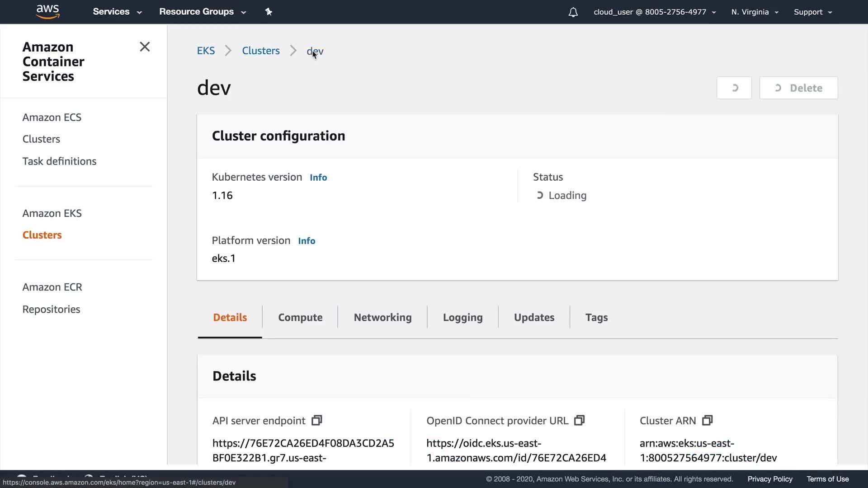This screenshot has height=488, width=868.
Task: Expand the Resource Groups dropdown
Action: (x=202, y=12)
